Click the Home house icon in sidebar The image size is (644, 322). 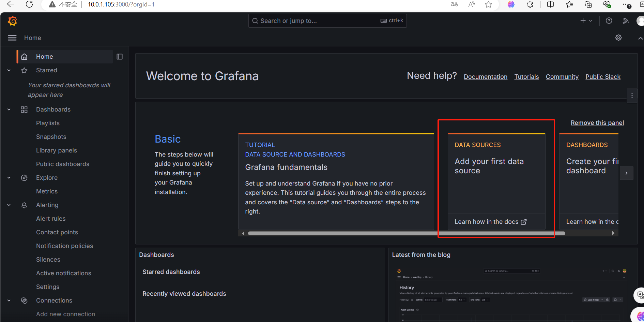tap(24, 57)
